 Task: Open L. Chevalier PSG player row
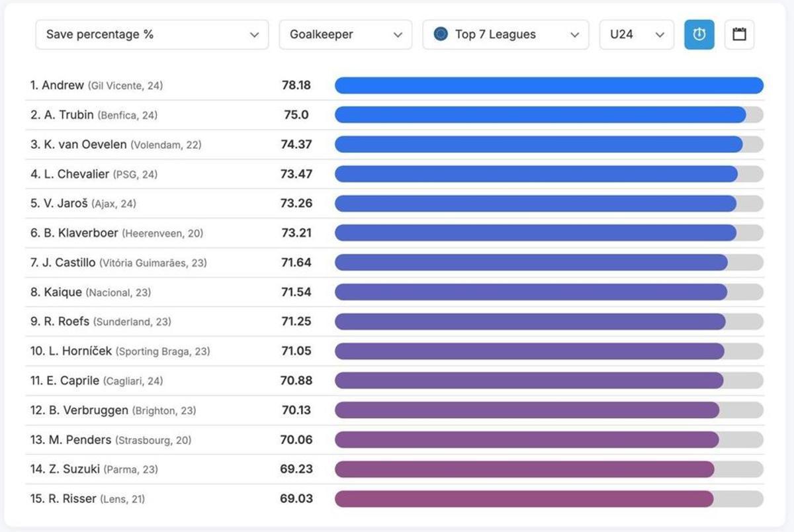[394, 174]
